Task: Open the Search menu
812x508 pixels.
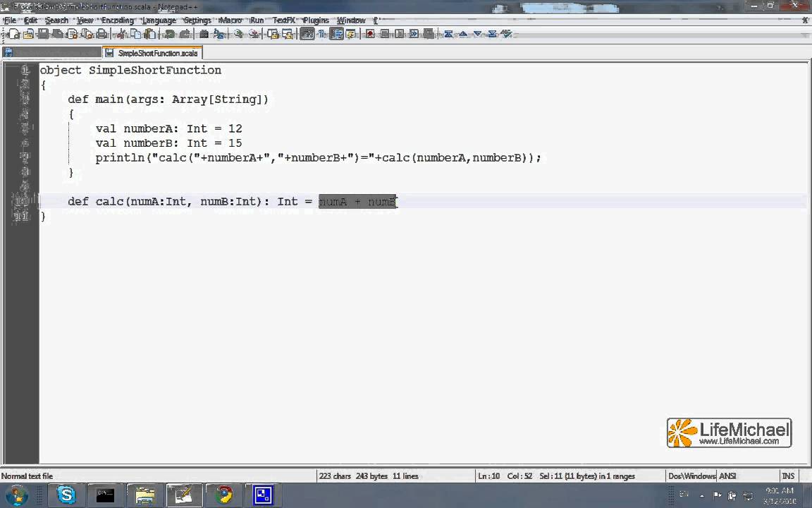Action: point(56,20)
